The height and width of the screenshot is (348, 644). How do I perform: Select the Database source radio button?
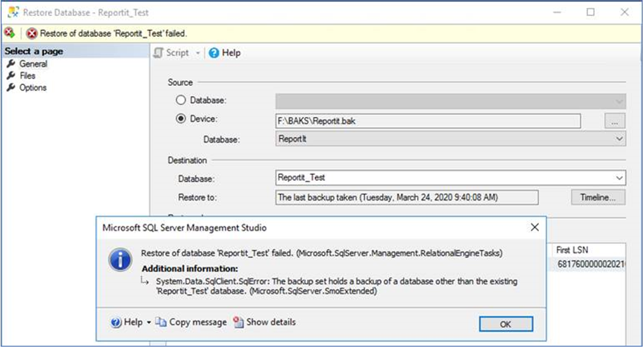(x=181, y=100)
